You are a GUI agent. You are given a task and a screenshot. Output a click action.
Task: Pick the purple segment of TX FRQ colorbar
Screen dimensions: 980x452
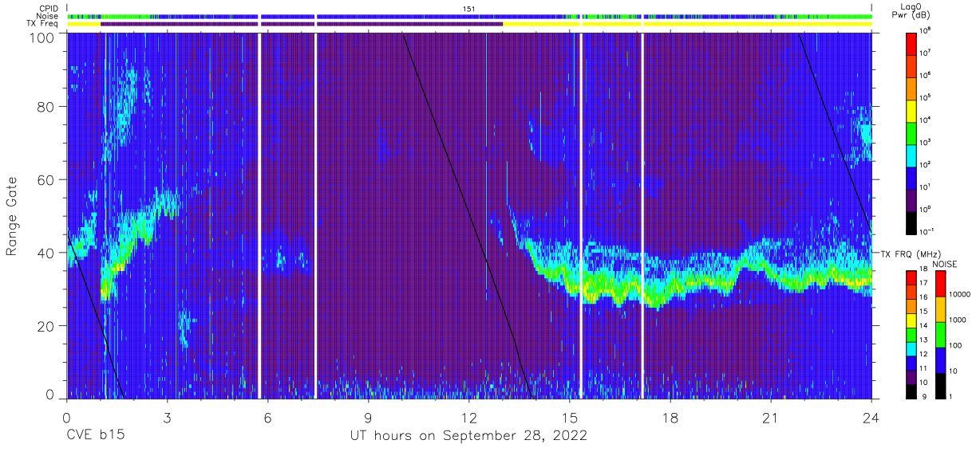(x=911, y=376)
